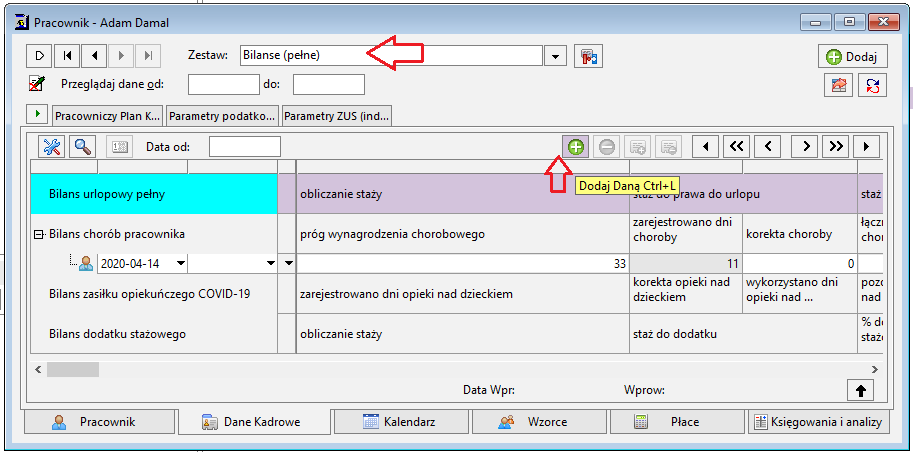Viewport: 913px width, 452px height.
Task: Click the green plus Dodaj Daną icon
Action: pyautogui.click(x=576, y=147)
